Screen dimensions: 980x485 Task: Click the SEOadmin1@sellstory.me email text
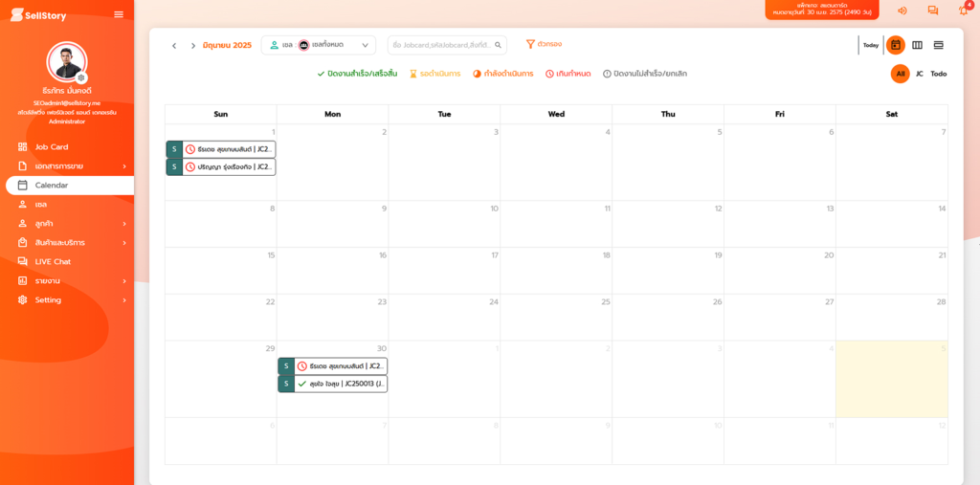click(x=67, y=103)
